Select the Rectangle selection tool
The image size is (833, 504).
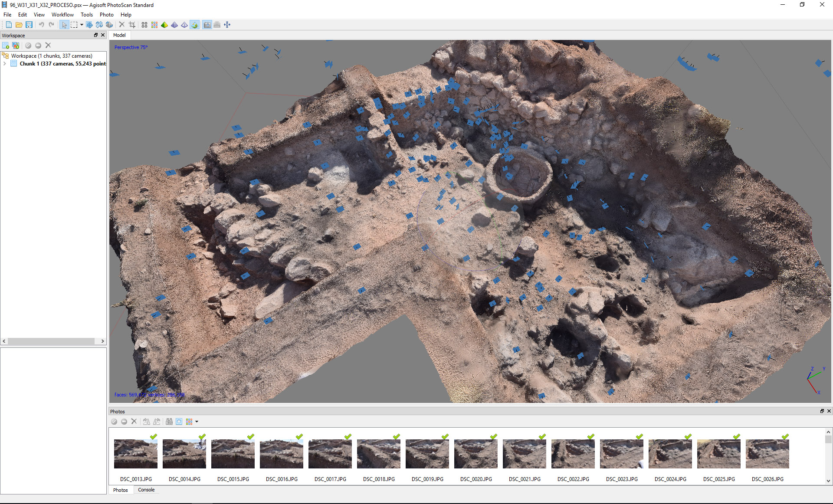(x=74, y=25)
